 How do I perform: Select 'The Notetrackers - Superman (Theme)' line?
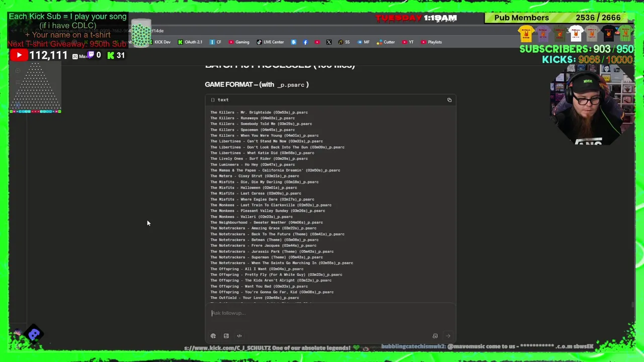267,257
